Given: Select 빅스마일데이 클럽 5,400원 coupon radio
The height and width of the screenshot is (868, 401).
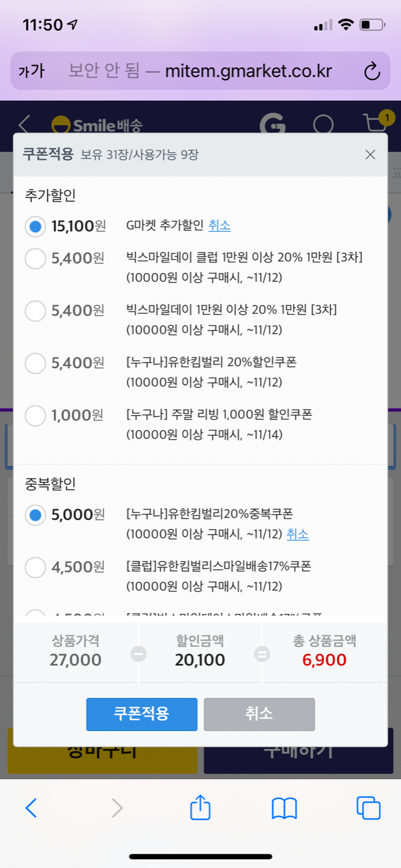Looking at the screenshot, I should [35, 258].
